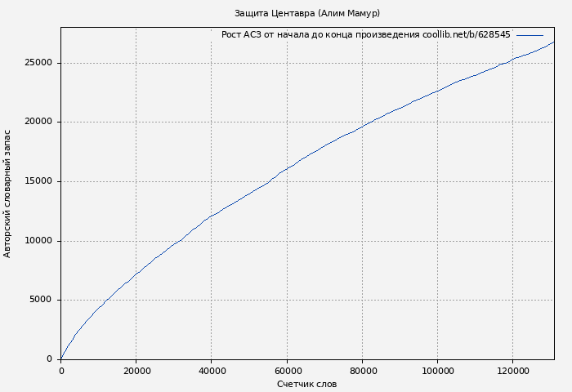572x392 pixels.
Task: Click the 40000 tick label on horizontal axis
Action: (212, 371)
